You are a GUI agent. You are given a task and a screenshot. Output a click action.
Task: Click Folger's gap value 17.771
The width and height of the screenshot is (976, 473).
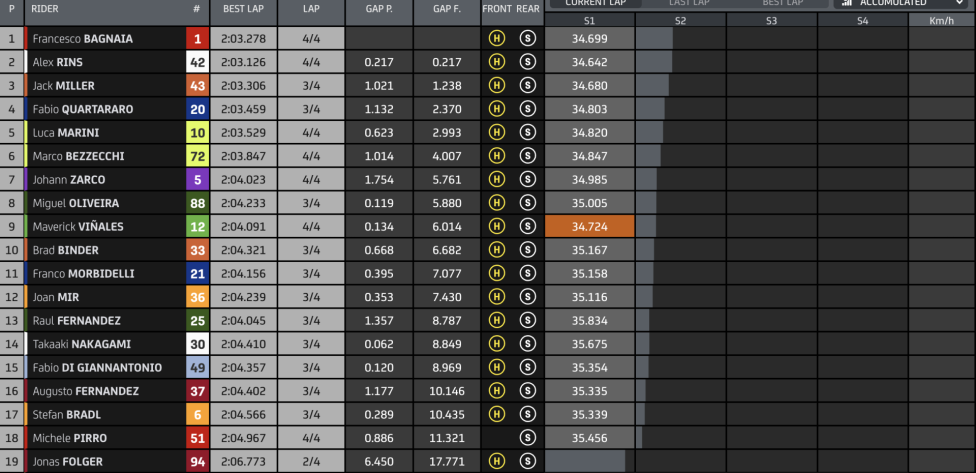tap(446, 462)
